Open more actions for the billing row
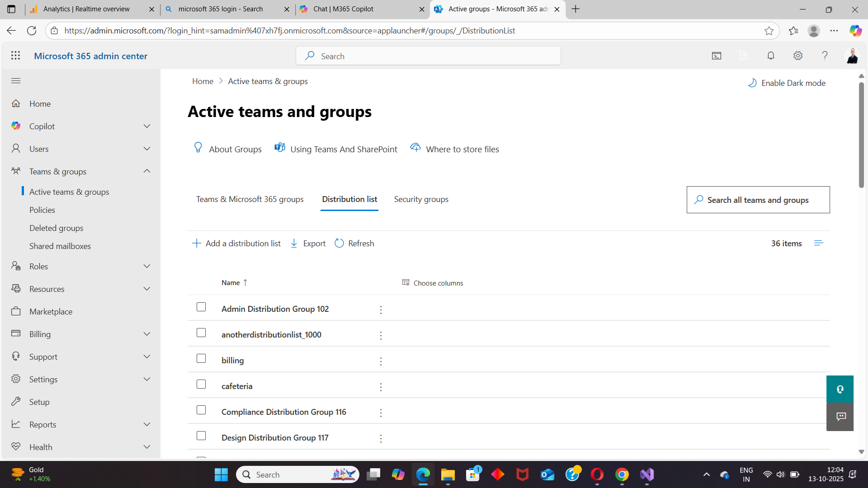868x488 pixels. coord(381,361)
